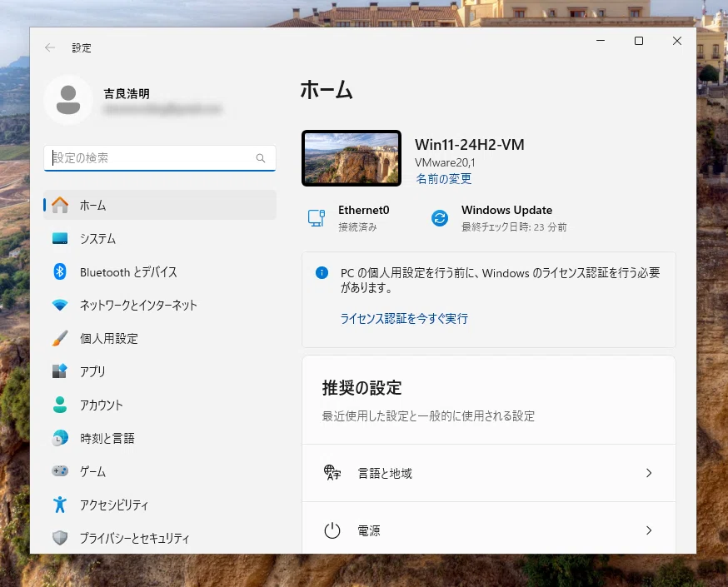Open Ethernet0 connection status
This screenshot has height=587, width=728.
[x=349, y=217]
